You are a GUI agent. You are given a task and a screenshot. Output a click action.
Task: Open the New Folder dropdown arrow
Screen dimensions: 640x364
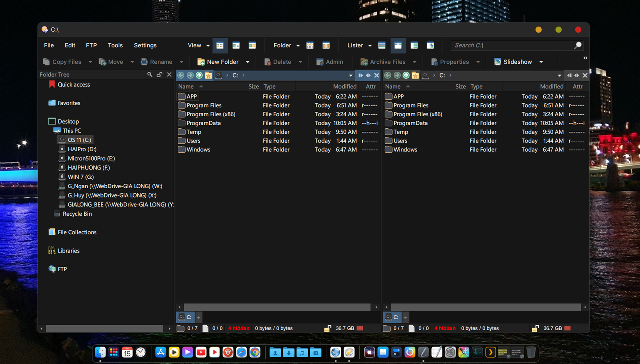(247, 61)
